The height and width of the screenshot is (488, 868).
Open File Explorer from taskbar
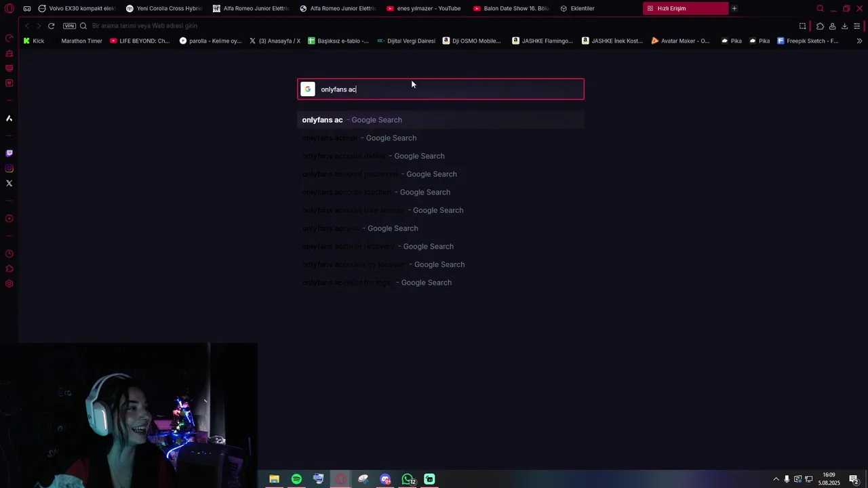pyautogui.click(x=274, y=479)
